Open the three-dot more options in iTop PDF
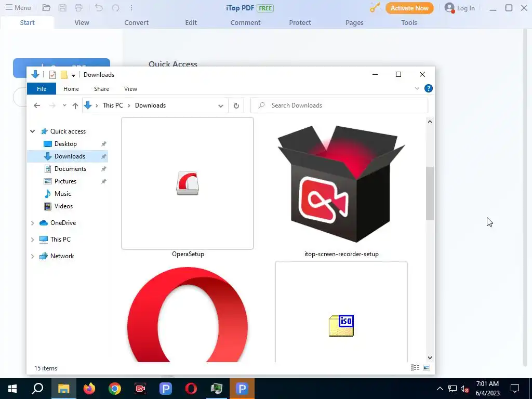 (x=131, y=7)
